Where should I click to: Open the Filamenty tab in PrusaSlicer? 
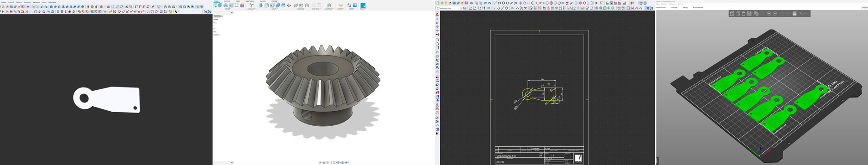click(x=674, y=8)
